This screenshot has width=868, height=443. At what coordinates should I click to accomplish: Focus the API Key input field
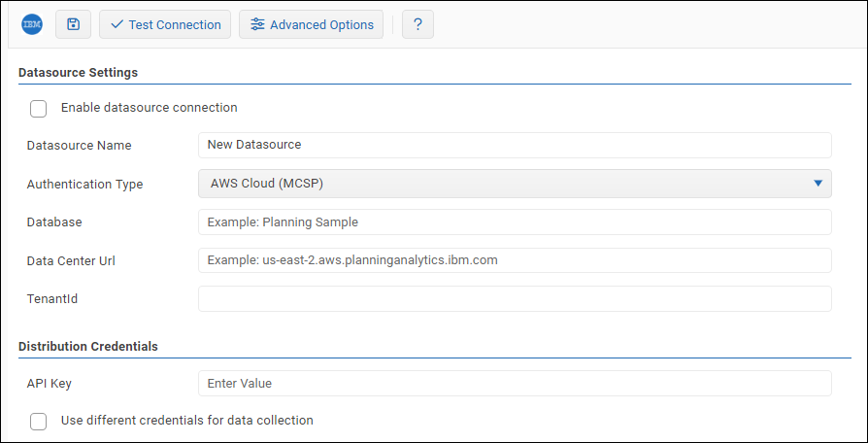[515, 383]
